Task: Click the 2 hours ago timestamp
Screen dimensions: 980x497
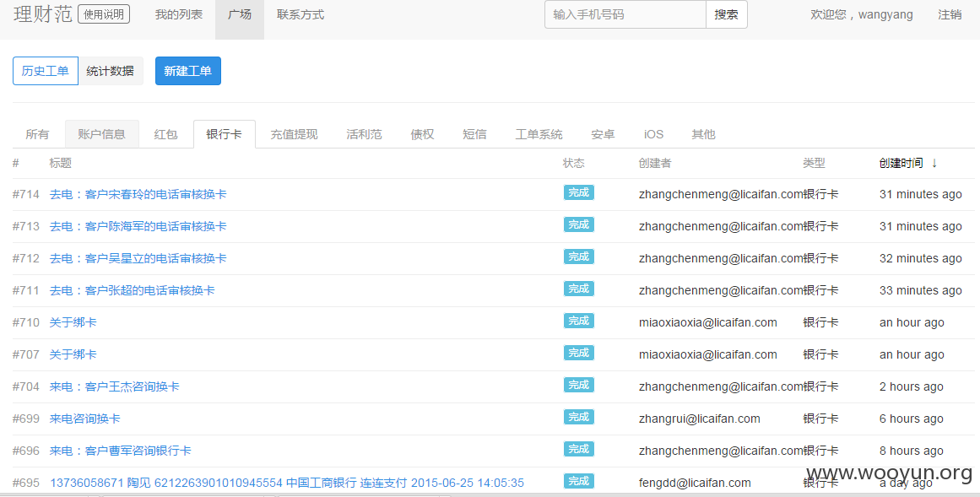Action: click(912, 387)
